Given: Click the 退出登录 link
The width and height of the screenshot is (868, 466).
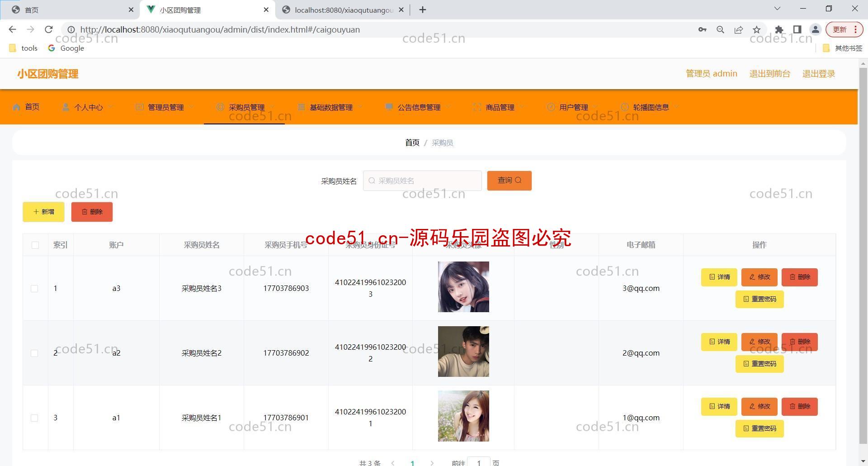Looking at the screenshot, I should [x=818, y=74].
